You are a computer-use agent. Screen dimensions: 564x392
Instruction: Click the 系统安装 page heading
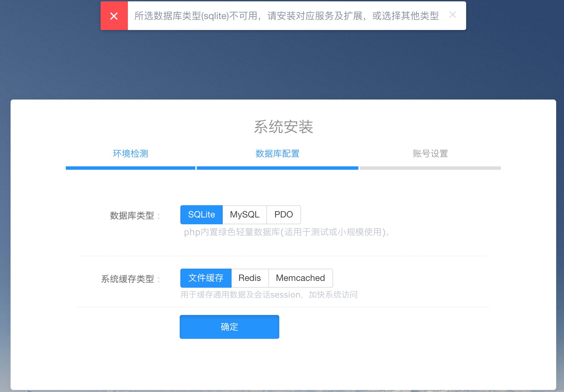coord(283,127)
